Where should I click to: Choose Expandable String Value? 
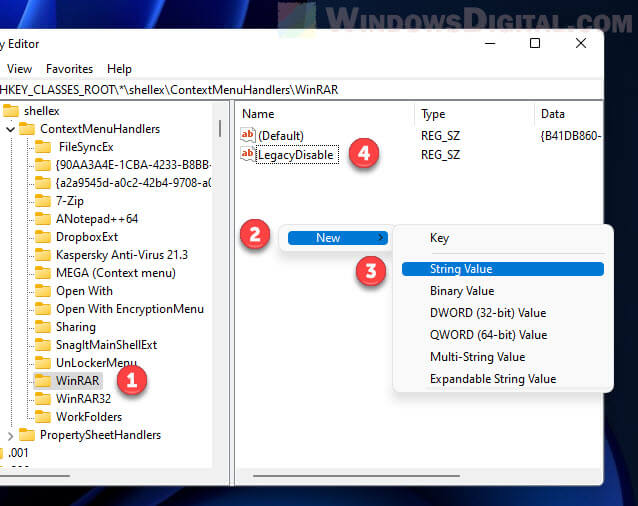pos(493,379)
